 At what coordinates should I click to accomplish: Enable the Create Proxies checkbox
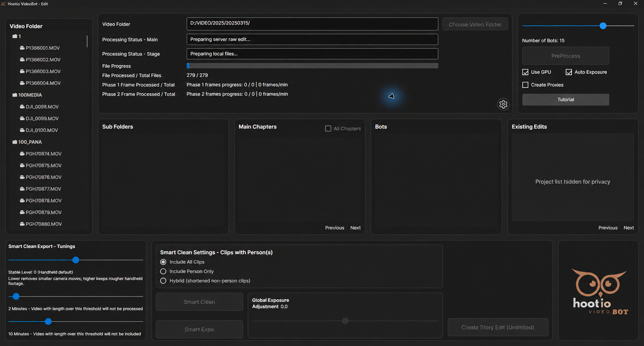click(525, 85)
